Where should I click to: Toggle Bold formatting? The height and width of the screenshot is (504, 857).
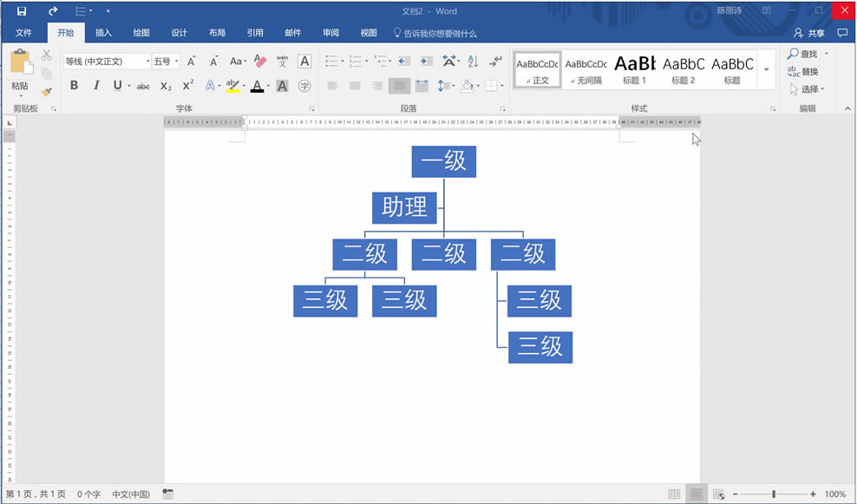tap(74, 86)
